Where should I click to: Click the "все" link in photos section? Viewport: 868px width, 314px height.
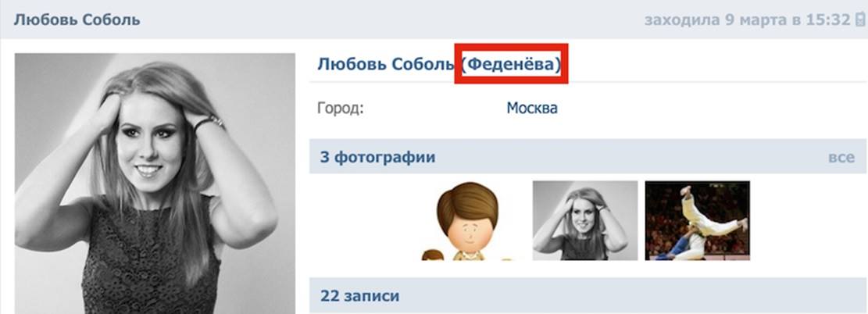(x=841, y=157)
